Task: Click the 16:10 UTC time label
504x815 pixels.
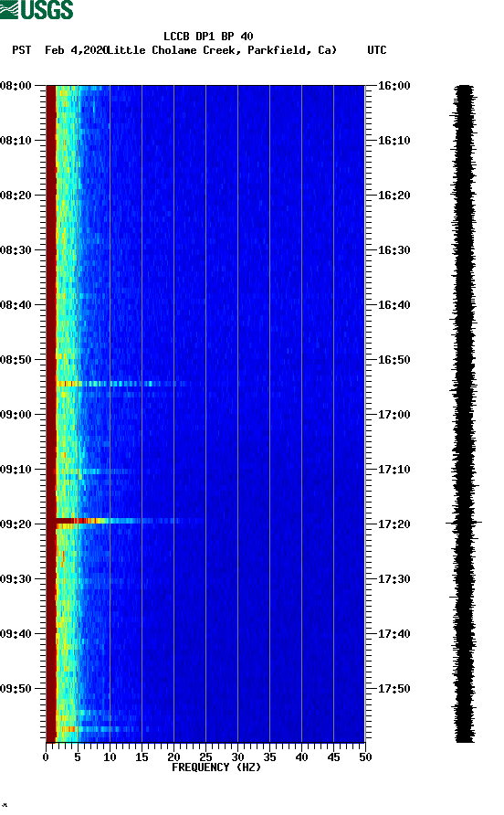Action: pos(394,141)
